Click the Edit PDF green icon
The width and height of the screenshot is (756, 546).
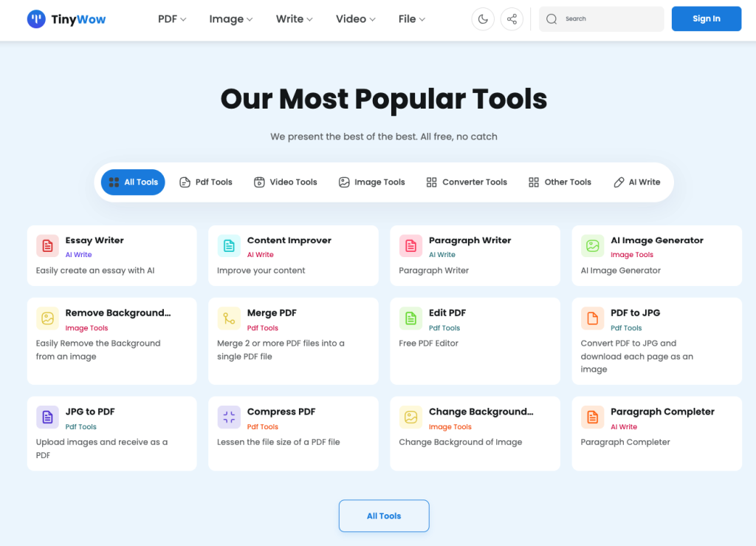(410, 318)
